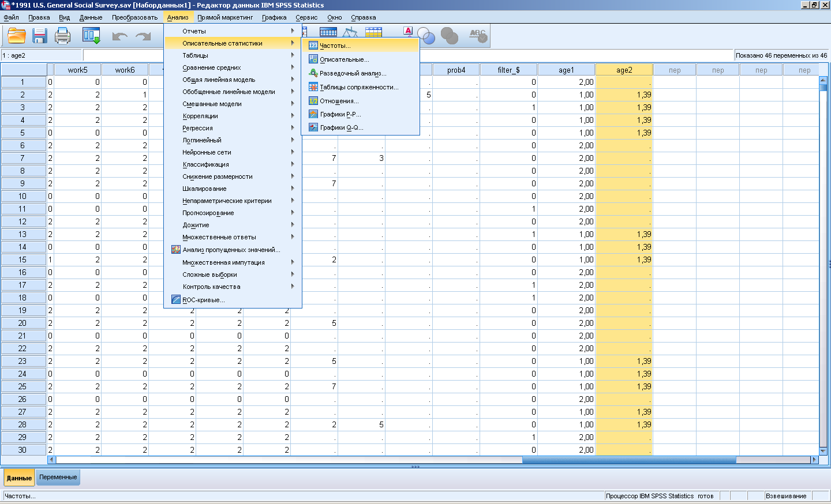Click the cell value input field
The width and height of the screenshot is (831, 504).
point(408,55)
